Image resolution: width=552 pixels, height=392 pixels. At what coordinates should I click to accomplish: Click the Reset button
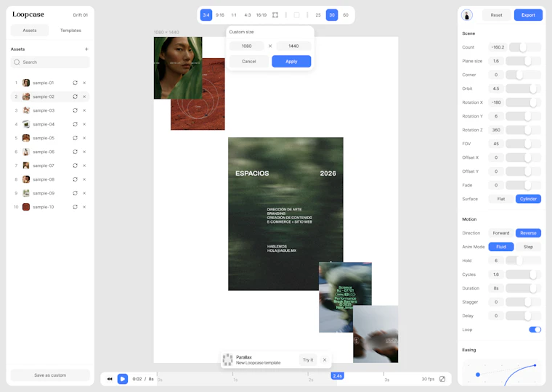pyautogui.click(x=496, y=15)
